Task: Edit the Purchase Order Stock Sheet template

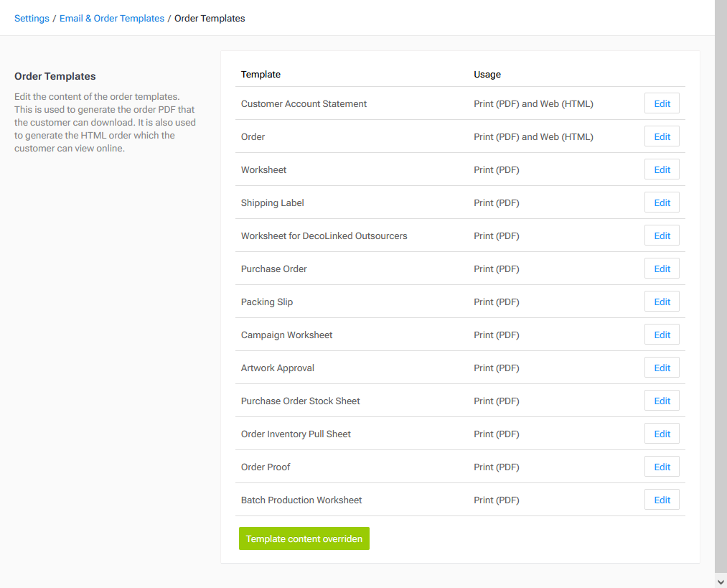Action: [661, 400]
